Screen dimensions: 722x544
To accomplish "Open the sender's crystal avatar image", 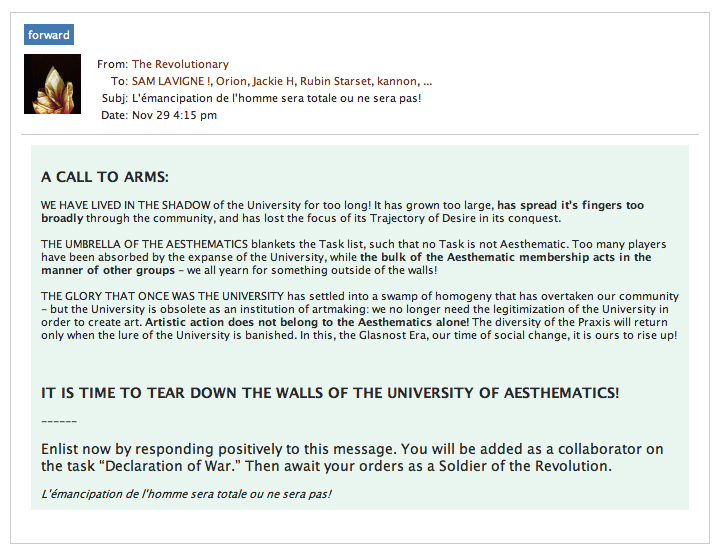I will coord(52,84).
